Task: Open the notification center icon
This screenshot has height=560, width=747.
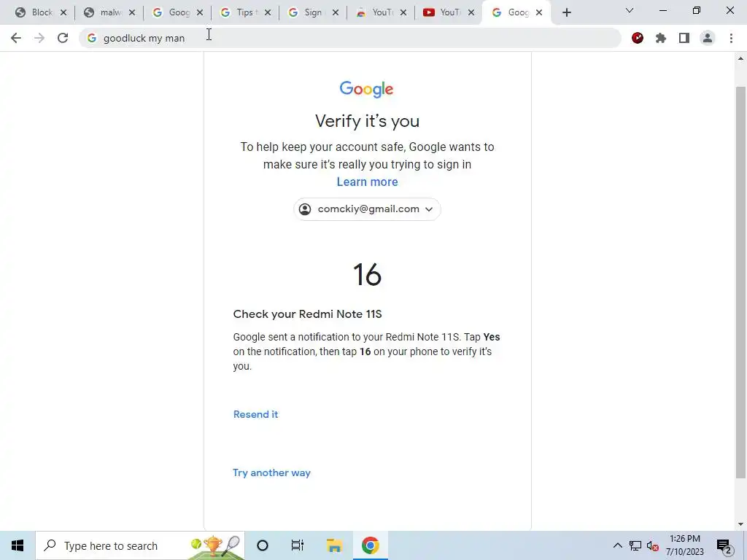Action: [x=724, y=545]
